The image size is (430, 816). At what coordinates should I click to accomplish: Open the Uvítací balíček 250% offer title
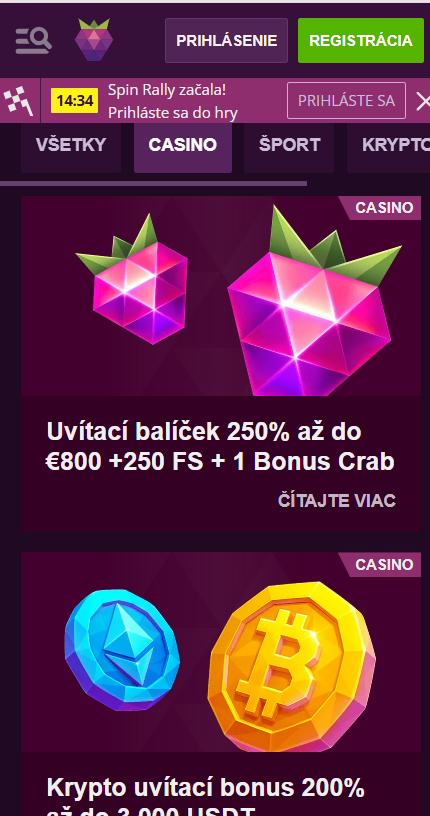pos(220,447)
